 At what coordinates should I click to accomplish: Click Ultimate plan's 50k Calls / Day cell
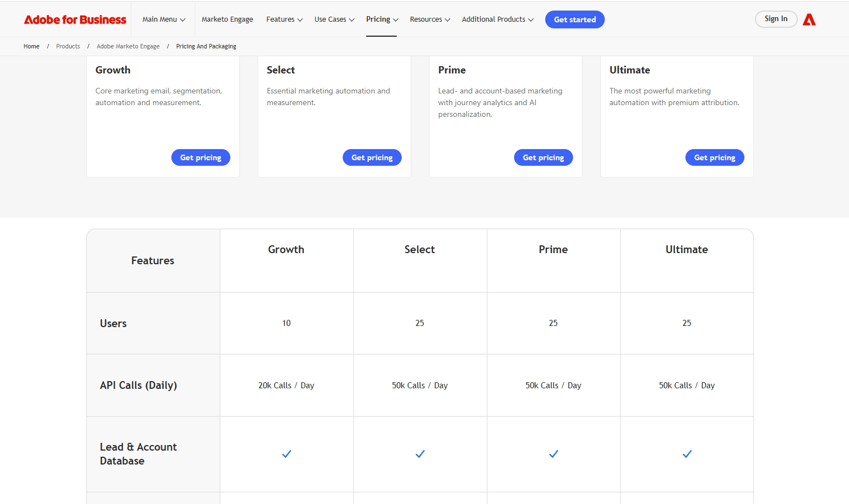pos(687,386)
